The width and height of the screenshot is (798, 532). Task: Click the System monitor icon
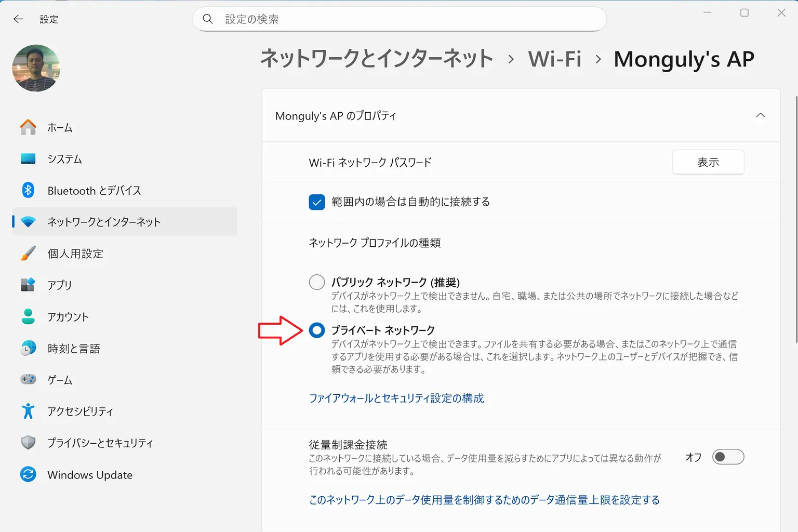(28, 159)
